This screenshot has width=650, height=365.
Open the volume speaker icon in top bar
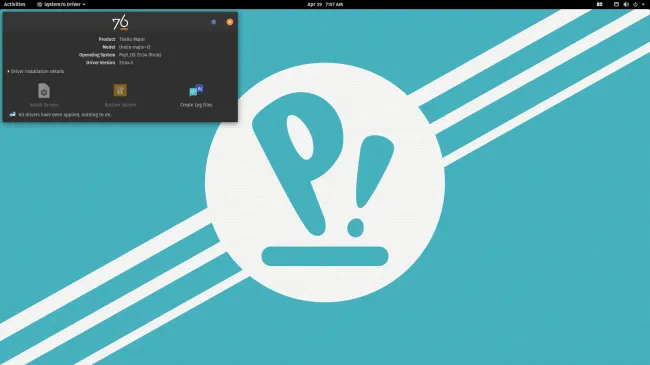tap(626, 4)
